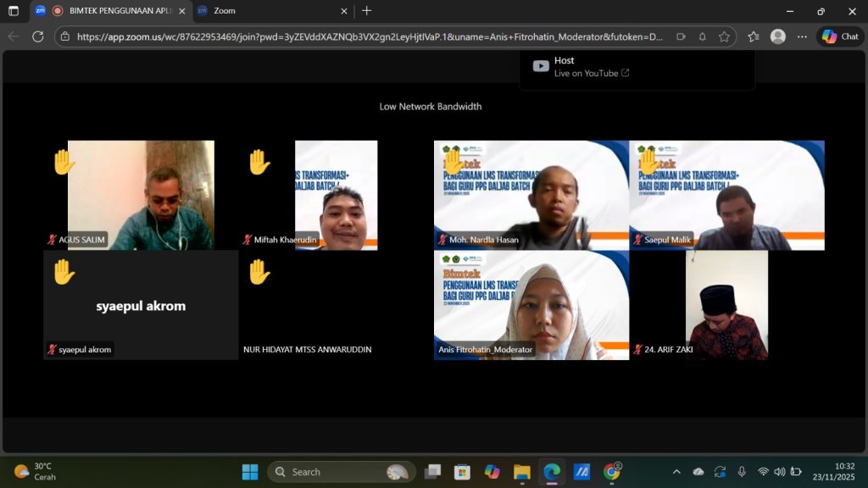Expand hidden system tray icons chevron
Image resolution: width=868 pixels, height=488 pixels.
676,472
